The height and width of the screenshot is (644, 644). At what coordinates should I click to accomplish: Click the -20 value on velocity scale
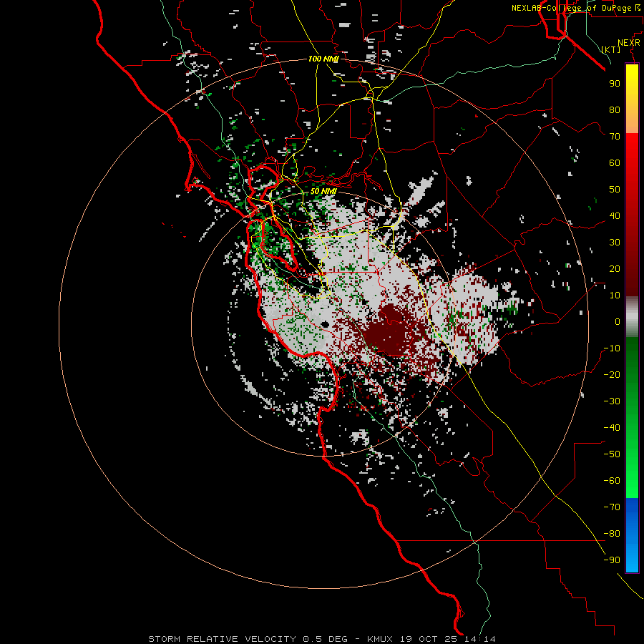tap(612, 374)
